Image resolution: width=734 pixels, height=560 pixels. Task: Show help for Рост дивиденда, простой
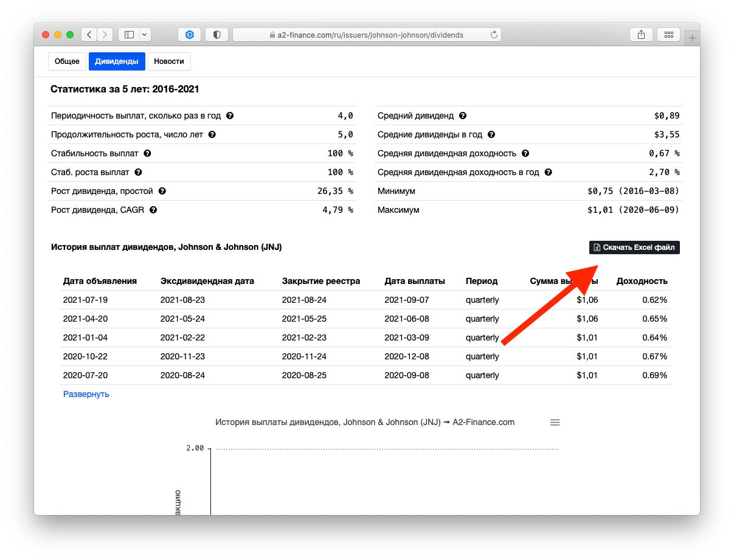pyautogui.click(x=162, y=191)
